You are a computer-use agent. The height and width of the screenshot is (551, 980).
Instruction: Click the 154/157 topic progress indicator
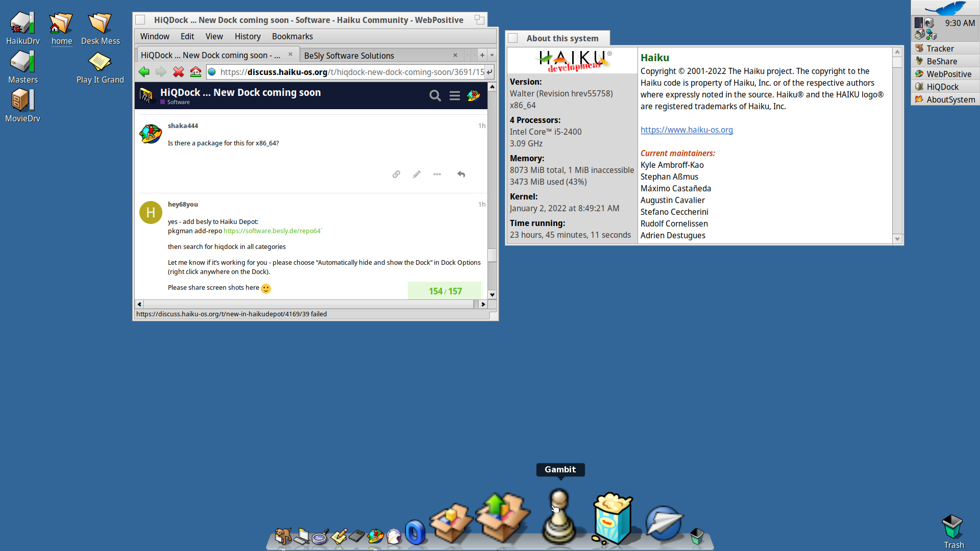(x=445, y=291)
